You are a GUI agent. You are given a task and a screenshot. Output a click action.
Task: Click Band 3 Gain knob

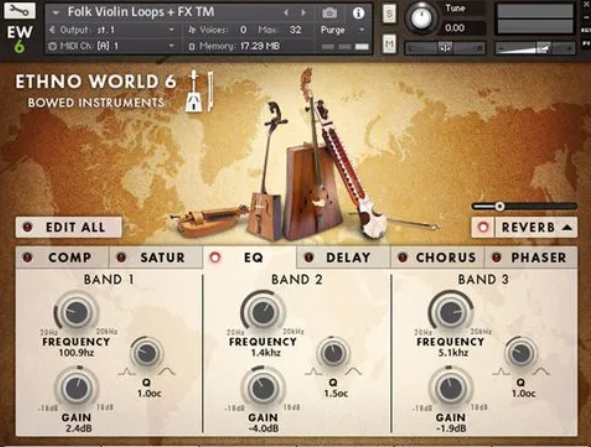click(450, 387)
